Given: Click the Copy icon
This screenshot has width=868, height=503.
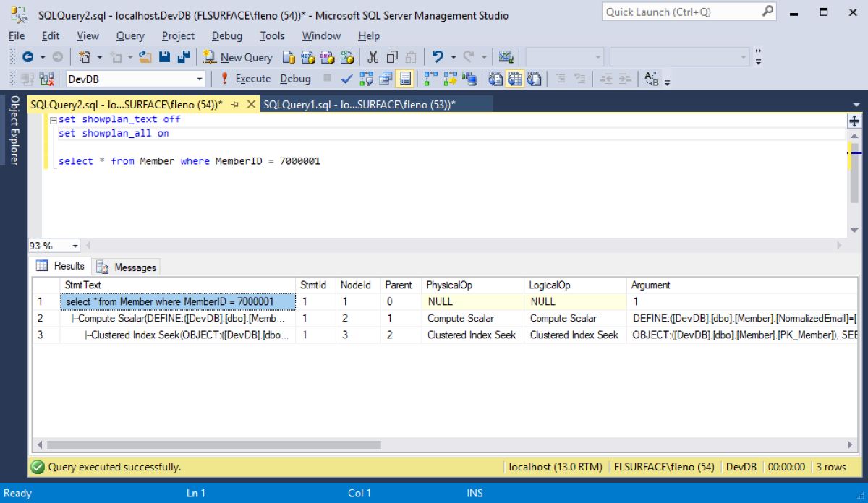Looking at the screenshot, I should 392,57.
